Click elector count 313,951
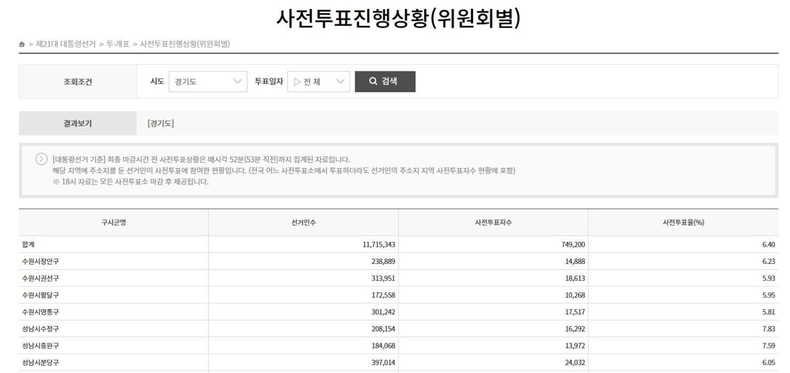Image resolution: width=790 pixels, height=373 pixels. (384, 278)
